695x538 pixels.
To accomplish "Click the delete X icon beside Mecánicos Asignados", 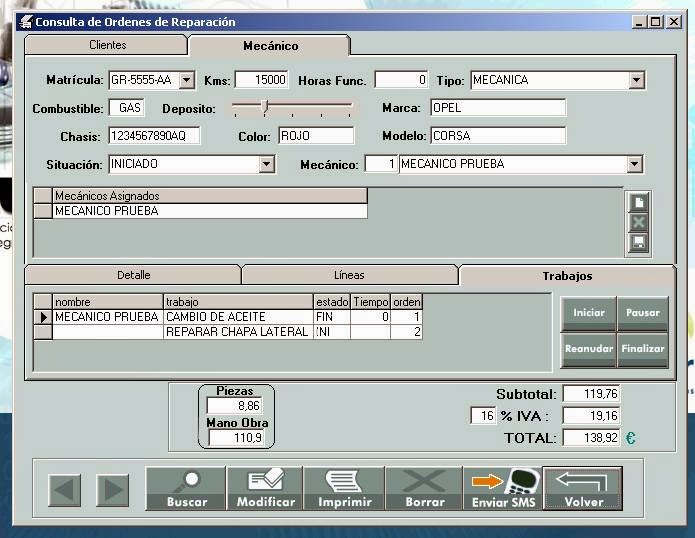I will pyautogui.click(x=638, y=222).
